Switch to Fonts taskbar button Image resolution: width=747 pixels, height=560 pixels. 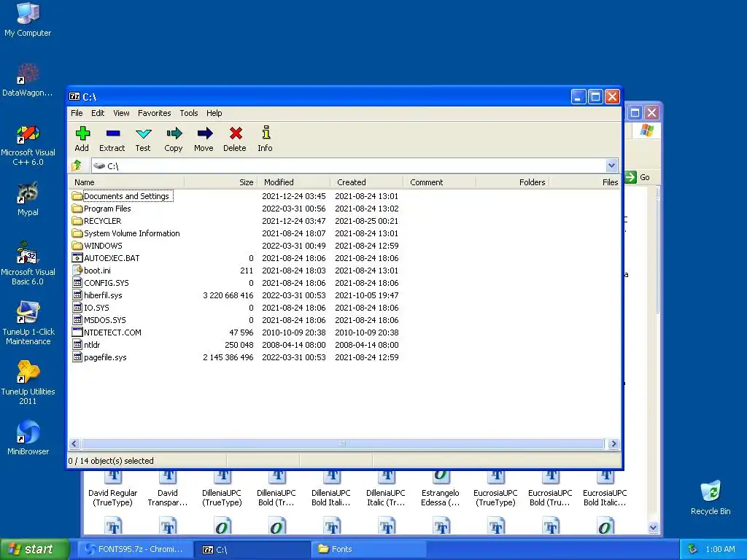click(x=368, y=550)
